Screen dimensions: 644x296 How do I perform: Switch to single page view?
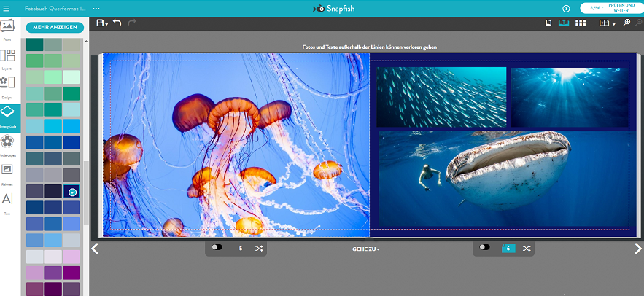coord(548,23)
